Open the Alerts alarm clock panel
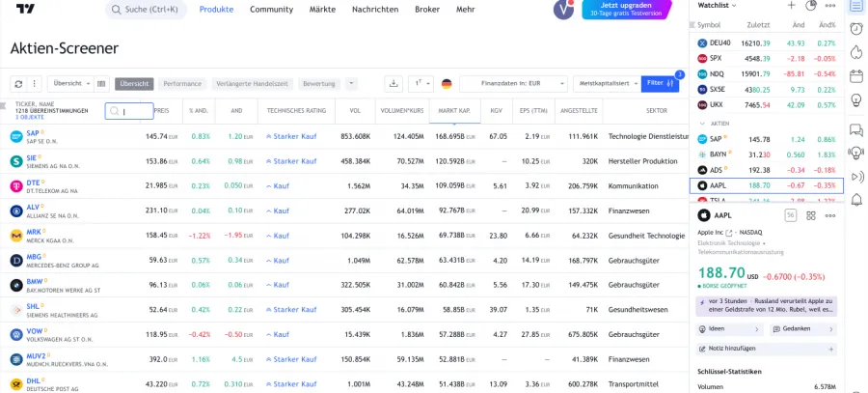 pos(856,29)
